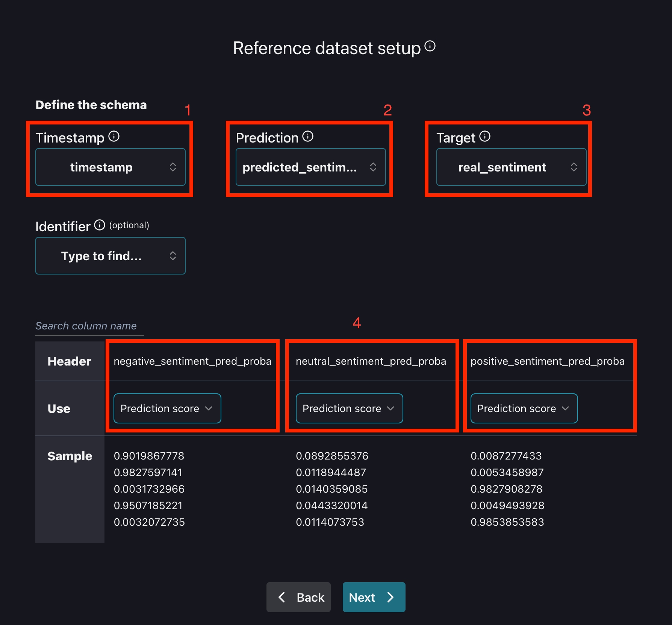Click the Search column name field
Viewport: 672px width, 625px height.
(x=89, y=326)
